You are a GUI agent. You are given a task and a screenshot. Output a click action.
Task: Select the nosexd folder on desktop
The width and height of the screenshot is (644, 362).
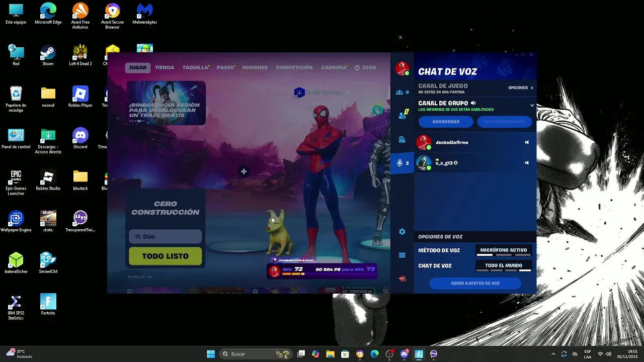[48, 97]
